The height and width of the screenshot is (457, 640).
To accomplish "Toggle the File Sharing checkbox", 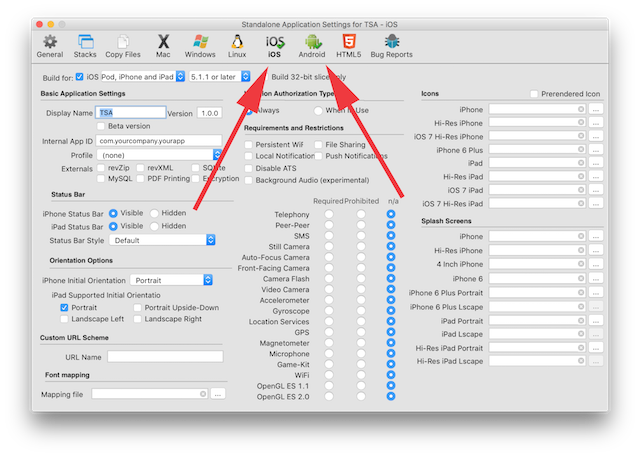I will point(317,145).
